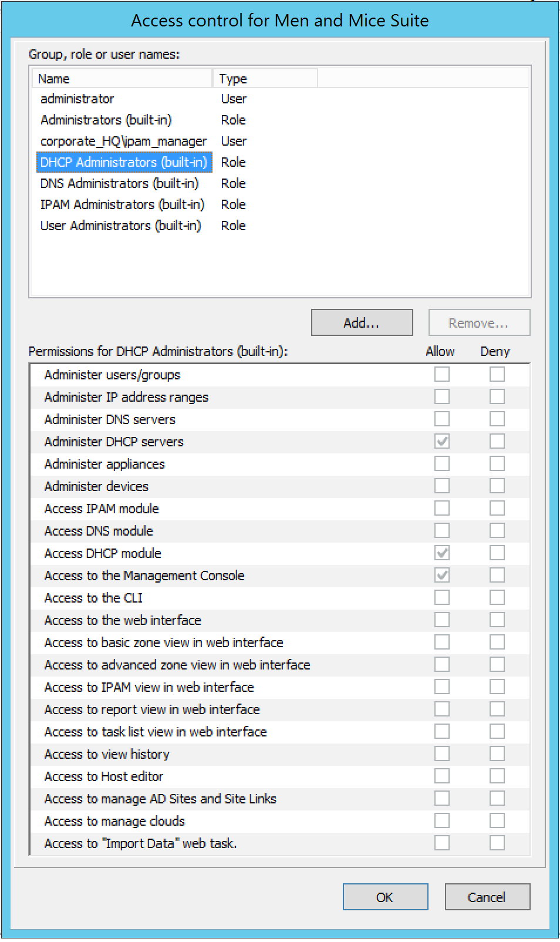Check Allow for Administer DNS servers

pyautogui.click(x=441, y=419)
